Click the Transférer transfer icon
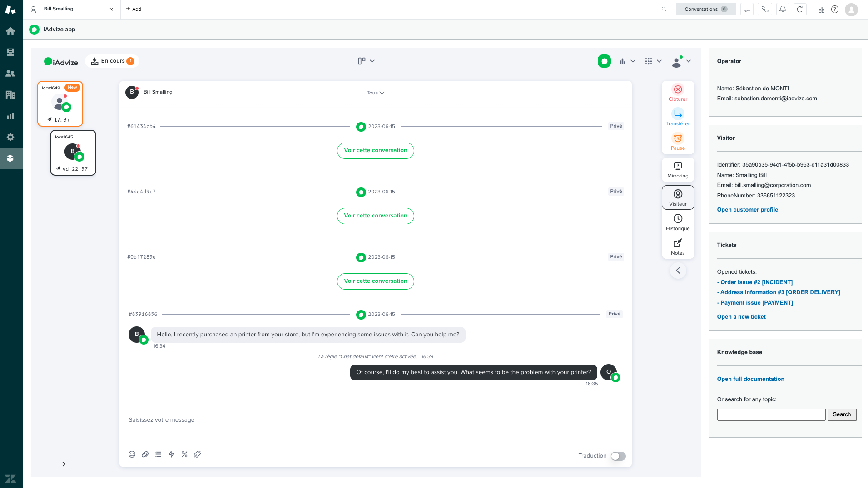The width and height of the screenshot is (868, 488). (x=678, y=114)
